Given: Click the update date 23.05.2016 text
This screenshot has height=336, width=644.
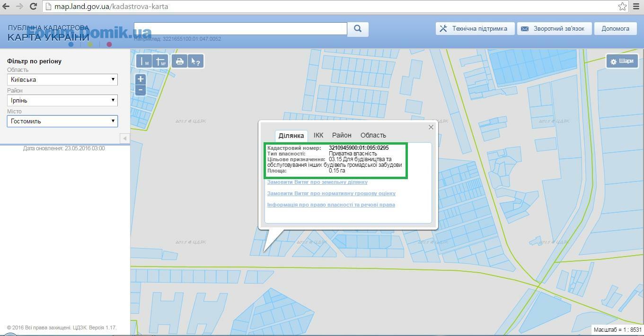Looking at the screenshot, I should (x=64, y=148).
